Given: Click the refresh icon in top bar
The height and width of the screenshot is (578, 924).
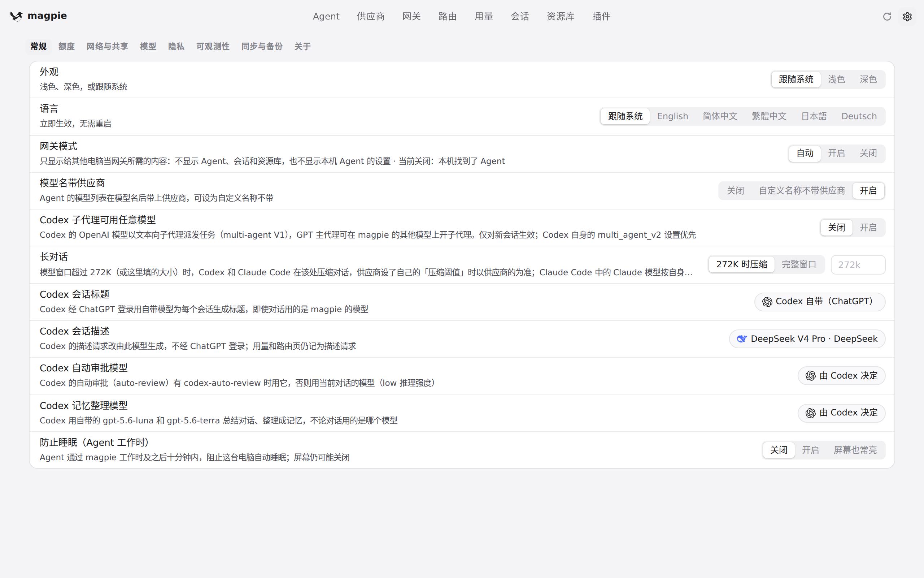Looking at the screenshot, I should pyautogui.click(x=887, y=17).
